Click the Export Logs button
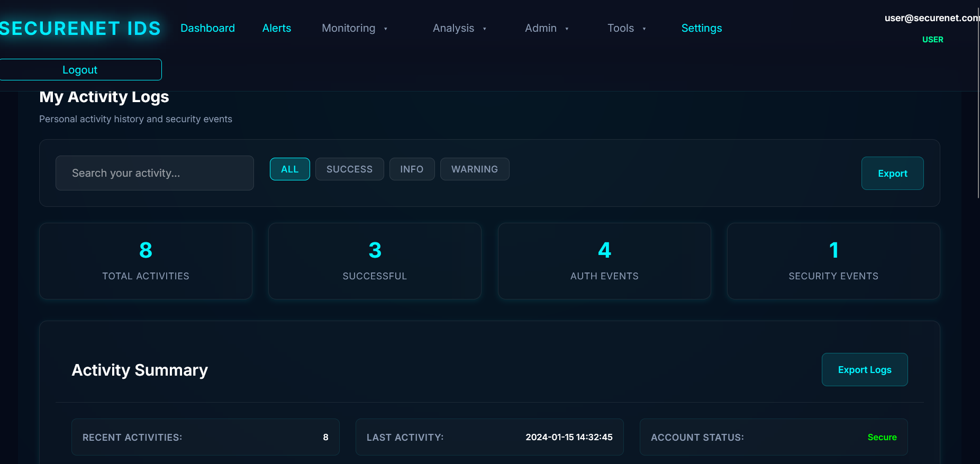This screenshot has width=980, height=464. 865,370
